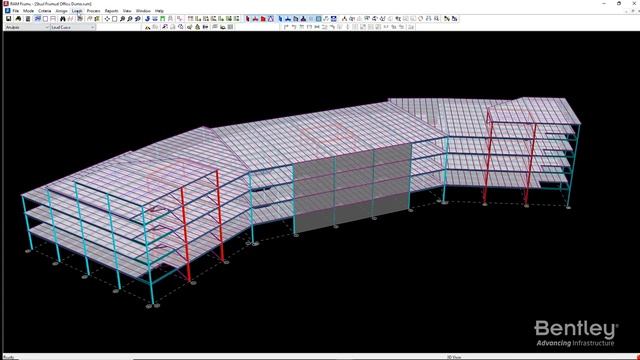
Task: Open the File menu
Action: tap(16, 11)
